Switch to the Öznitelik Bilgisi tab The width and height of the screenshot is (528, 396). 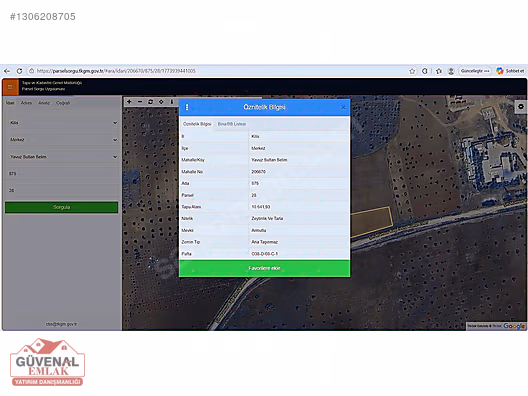pyautogui.click(x=197, y=124)
